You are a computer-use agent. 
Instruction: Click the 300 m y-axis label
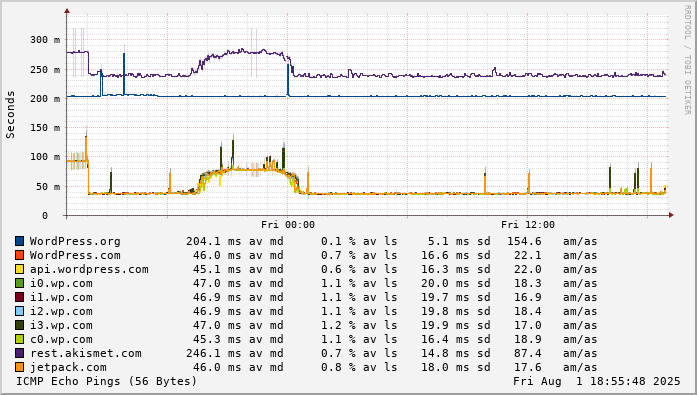(x=45, y=40)
